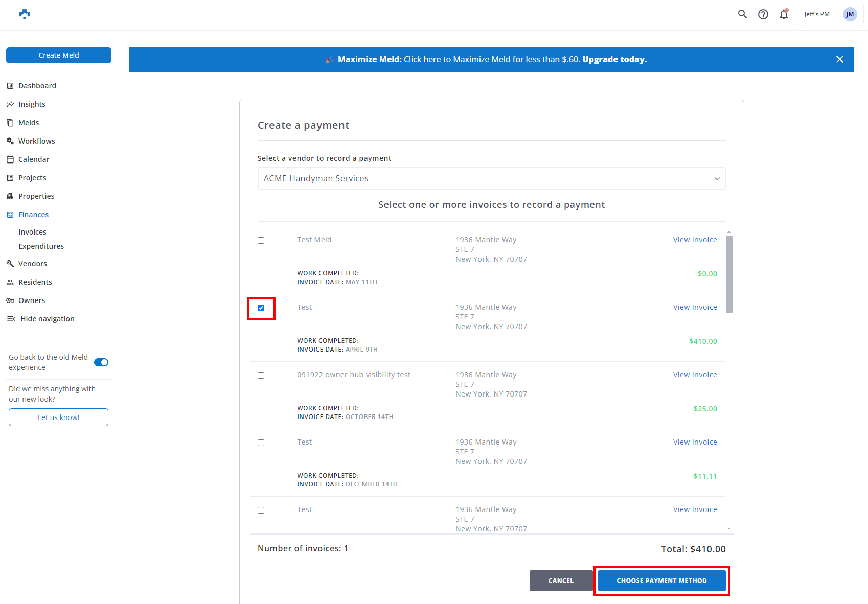Click the Upgrade today link

(614, 59)
